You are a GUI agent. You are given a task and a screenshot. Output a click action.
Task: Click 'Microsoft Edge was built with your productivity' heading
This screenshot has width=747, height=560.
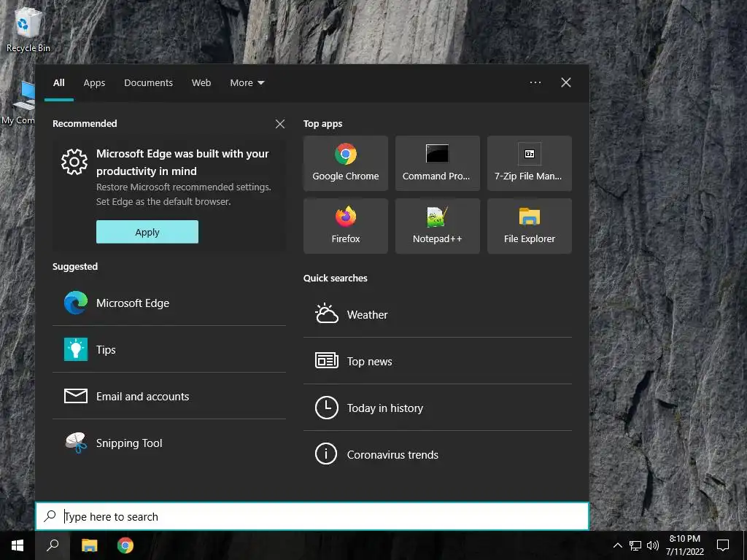[x=182, y=163]
